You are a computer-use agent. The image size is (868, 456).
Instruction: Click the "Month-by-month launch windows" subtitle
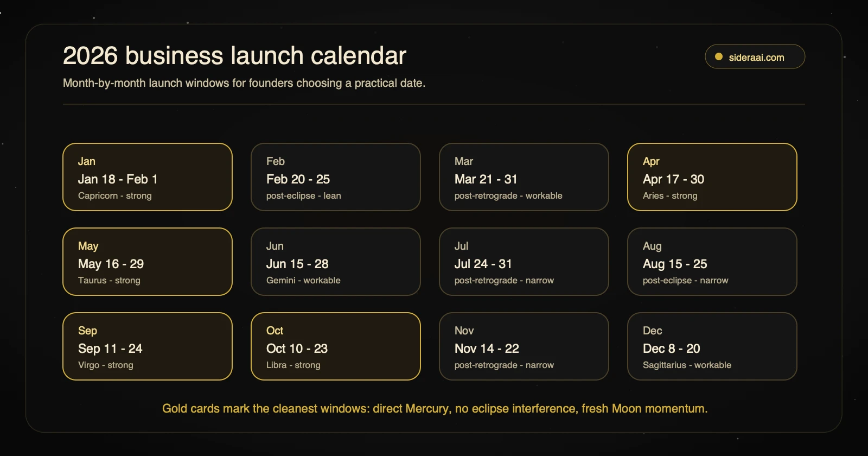point(244,83)
